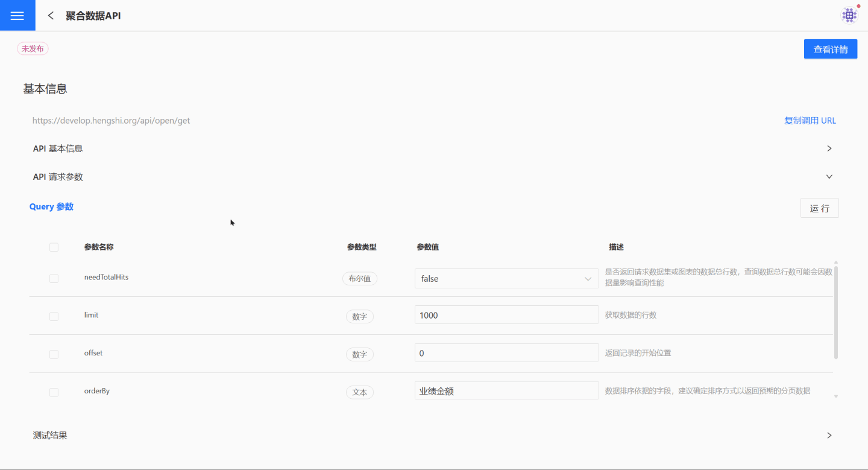Screen dimensions: 868x470
Task: Open the needTotalHits false dropdown
Action: pyautogui.click(x=506, y=279)
